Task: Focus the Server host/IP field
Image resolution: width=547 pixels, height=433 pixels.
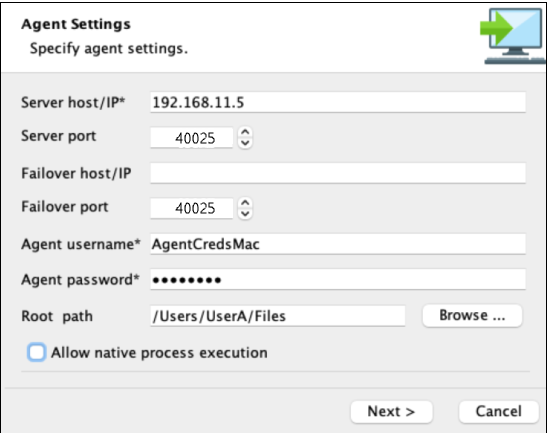Action: pos(338,102)
